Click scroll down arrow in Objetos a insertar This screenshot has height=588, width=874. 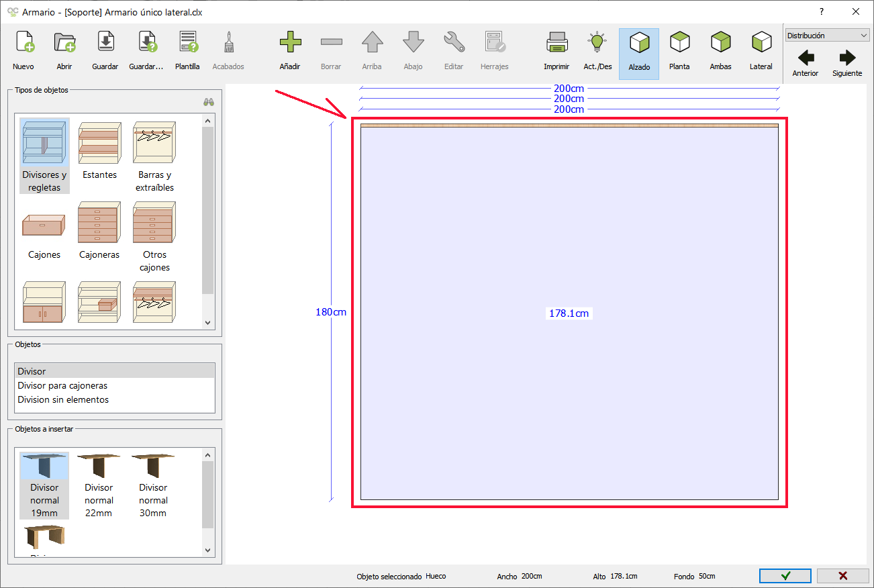pos(207,550)
